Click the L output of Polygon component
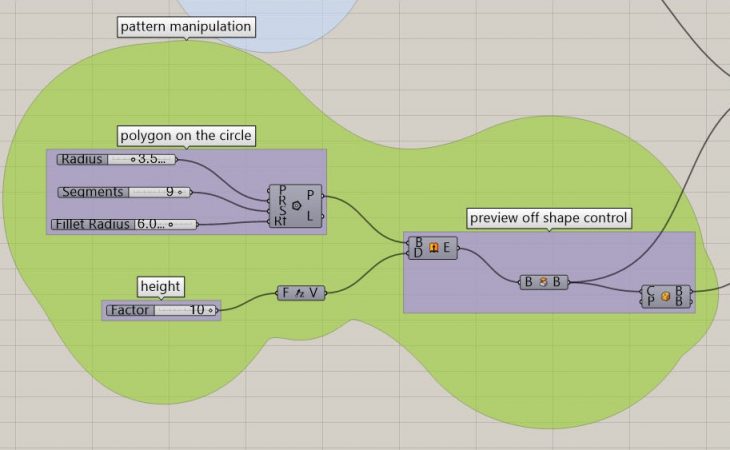 311,217
